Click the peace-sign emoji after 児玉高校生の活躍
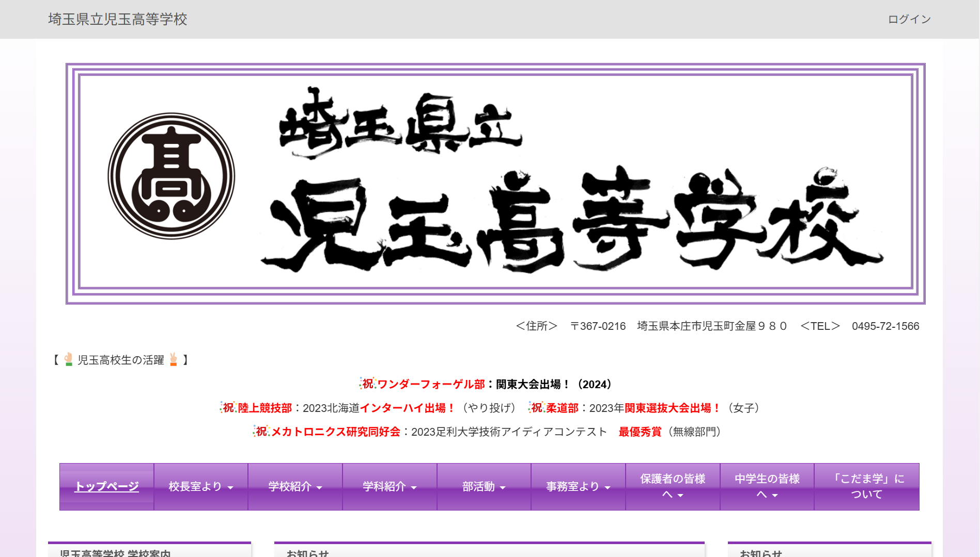This screenshot has width=980, height=557. click(x=174, y=359)
